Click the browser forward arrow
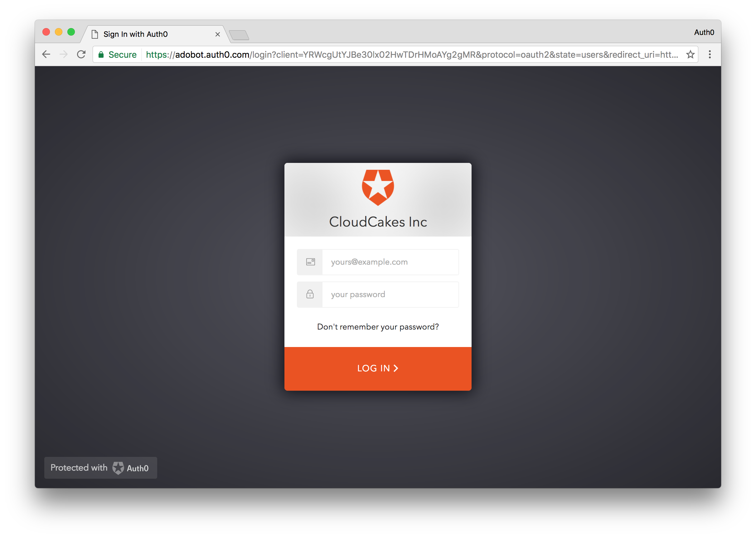756x538 pixels. tap(64, 54)
